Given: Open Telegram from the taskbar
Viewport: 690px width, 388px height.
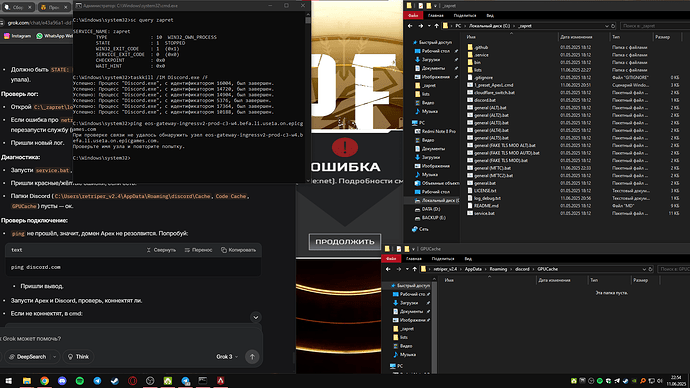Looking at the screenshot, I should (x=97, y=381).
